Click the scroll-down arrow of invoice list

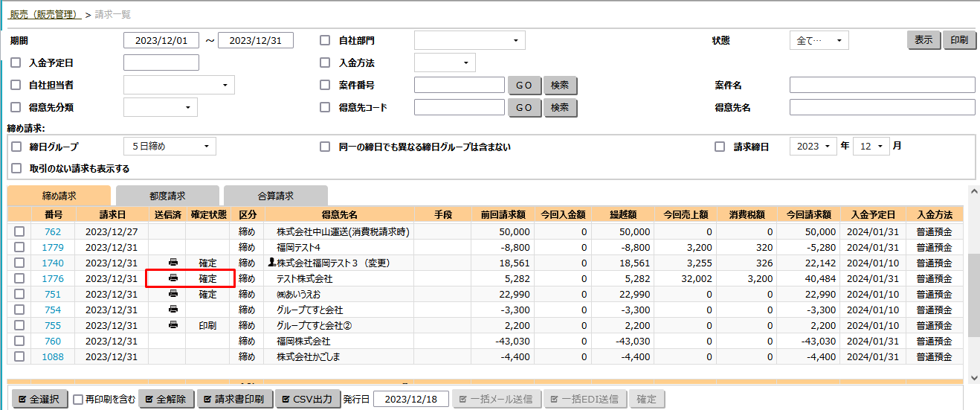[973, 378]
